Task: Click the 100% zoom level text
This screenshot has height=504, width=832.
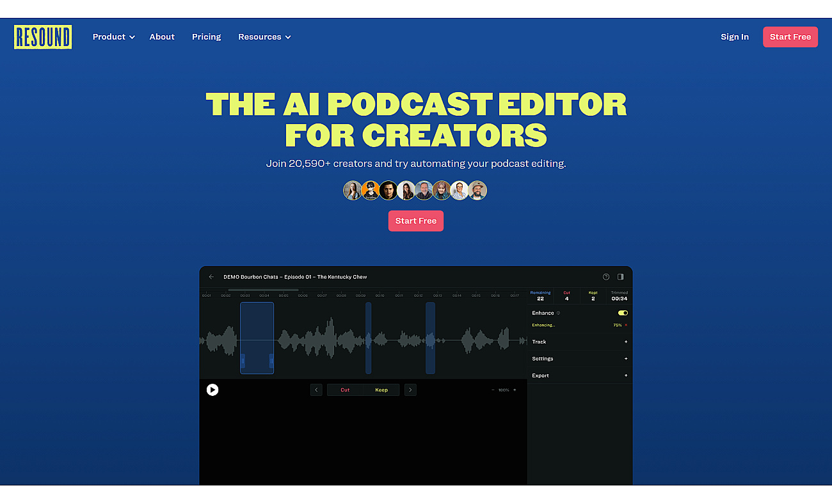Action: 504,390
